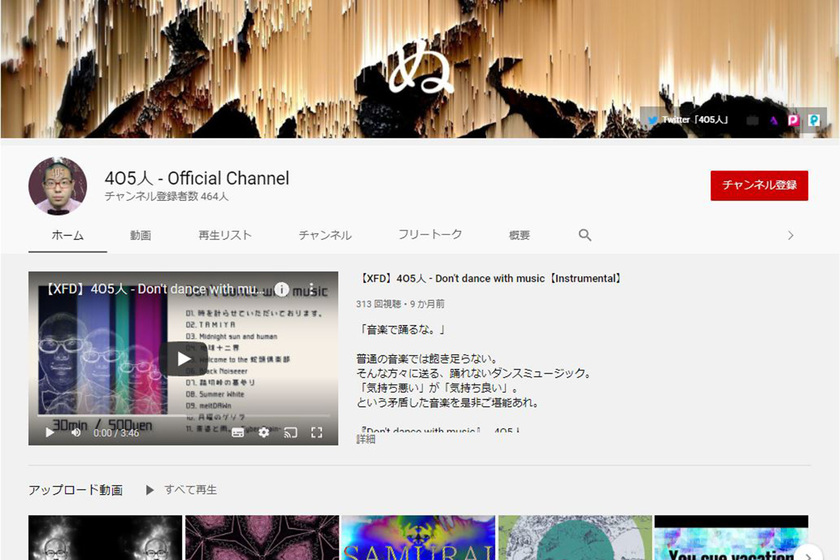Click the video progress bar
Image resolution: width=840 pixels, height=560 pixels.
click(183, 417)
